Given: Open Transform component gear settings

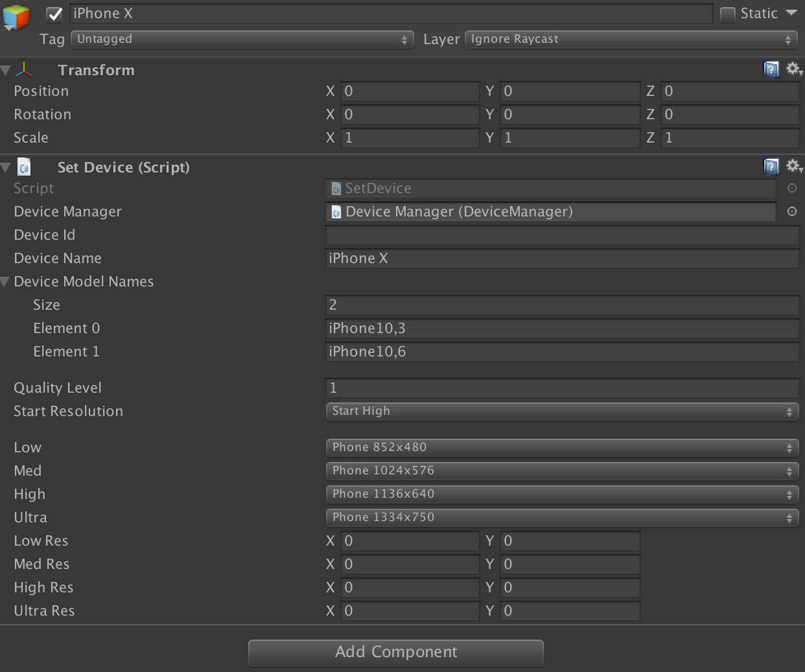Looking at the screenshot, I should [794, 69].
